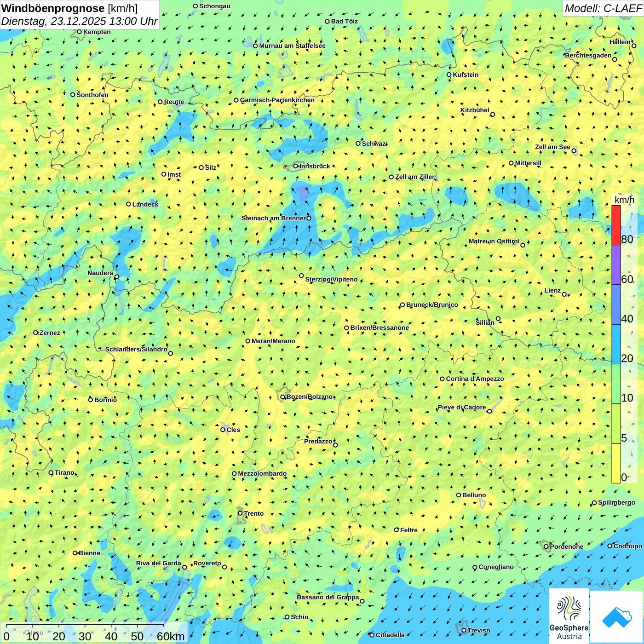This screenshot has width=644, height=644.
Task: Select the medium-blue 40–60 legend color band
Action: click(x=616, y=305)
